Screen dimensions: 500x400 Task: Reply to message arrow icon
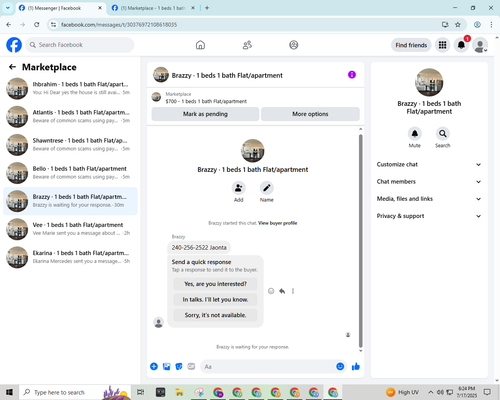pyautogui.click(x=282, y=291)
